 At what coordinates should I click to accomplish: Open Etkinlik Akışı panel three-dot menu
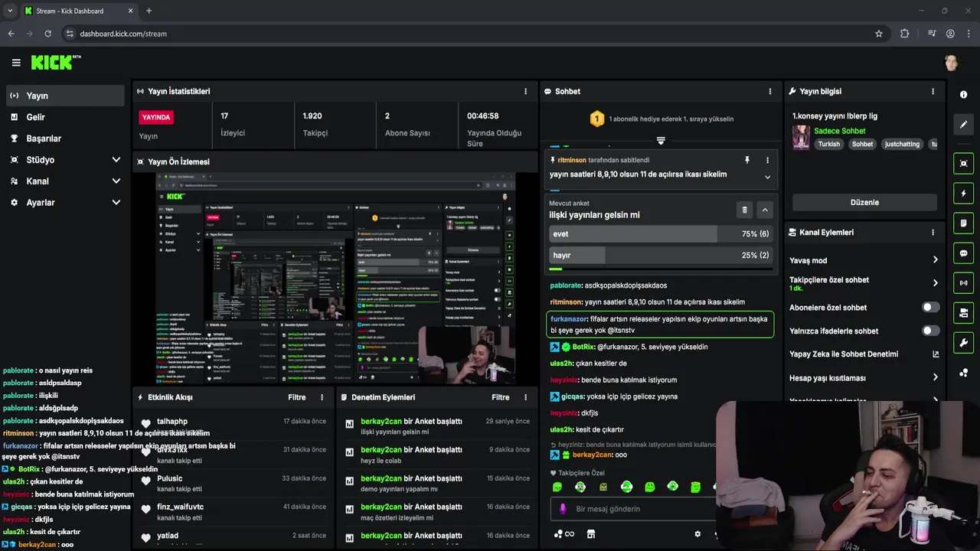tap(322, 397)
